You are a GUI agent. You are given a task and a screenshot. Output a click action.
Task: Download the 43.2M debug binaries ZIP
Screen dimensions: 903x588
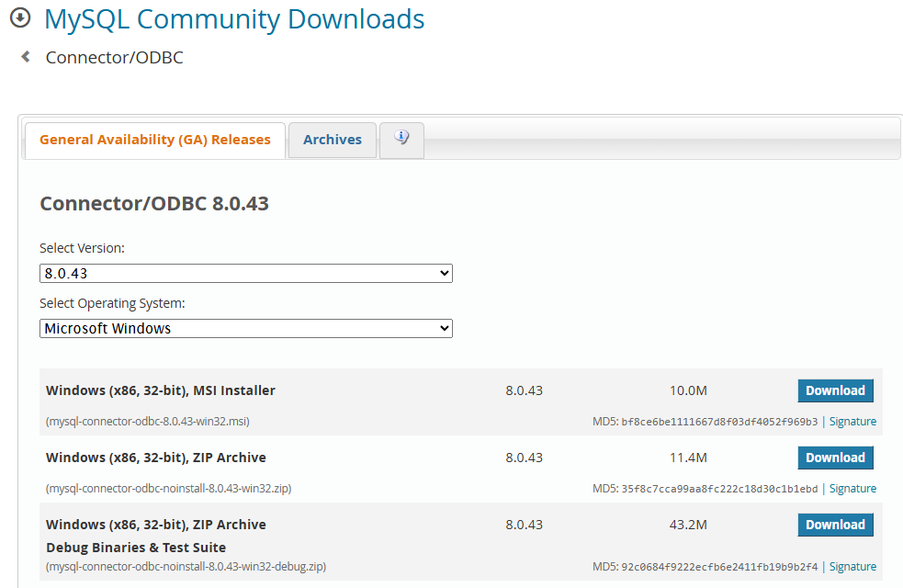pyautogui.click(x=835, y=525)
